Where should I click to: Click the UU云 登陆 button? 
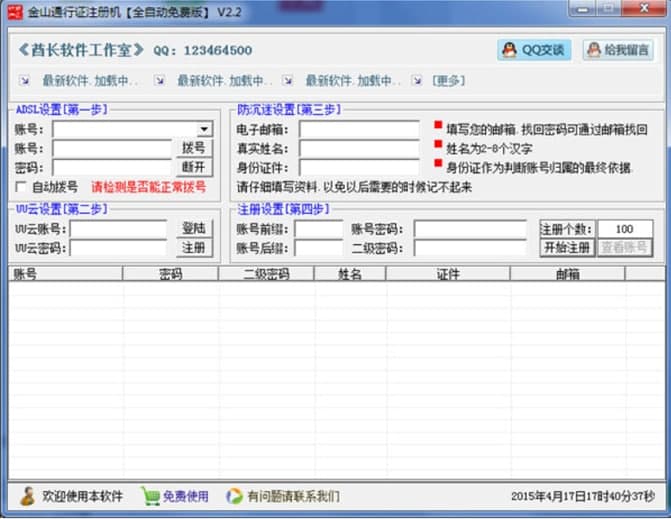tap(194, 228)
